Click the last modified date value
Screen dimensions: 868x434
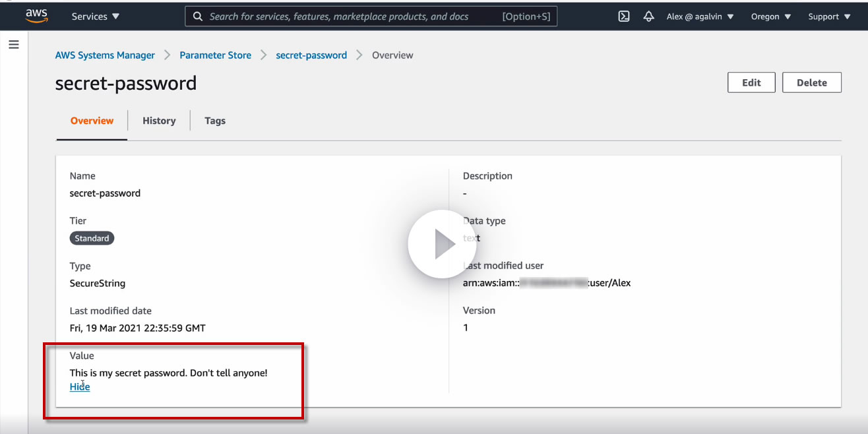point(138,328)
